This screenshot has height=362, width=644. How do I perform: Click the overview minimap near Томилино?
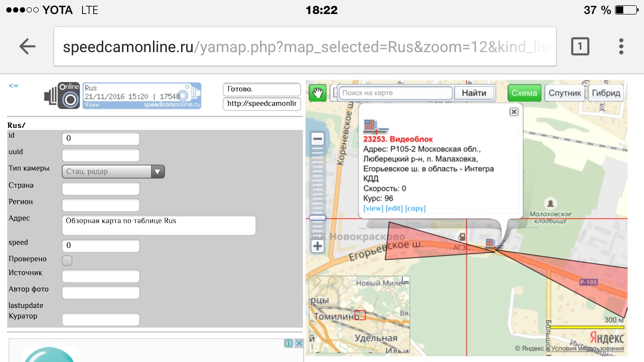coord(360,315)
